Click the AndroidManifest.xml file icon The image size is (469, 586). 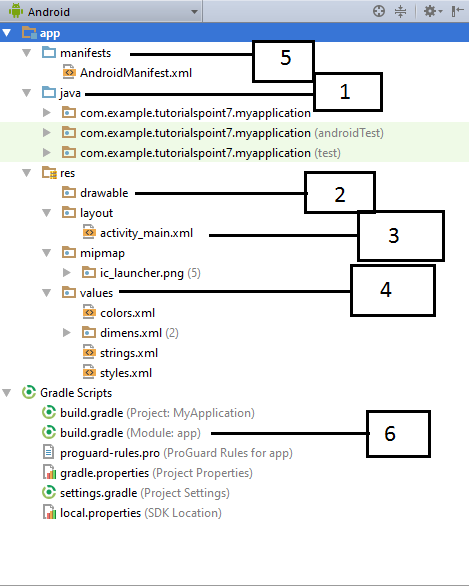[x=69, y=72]
